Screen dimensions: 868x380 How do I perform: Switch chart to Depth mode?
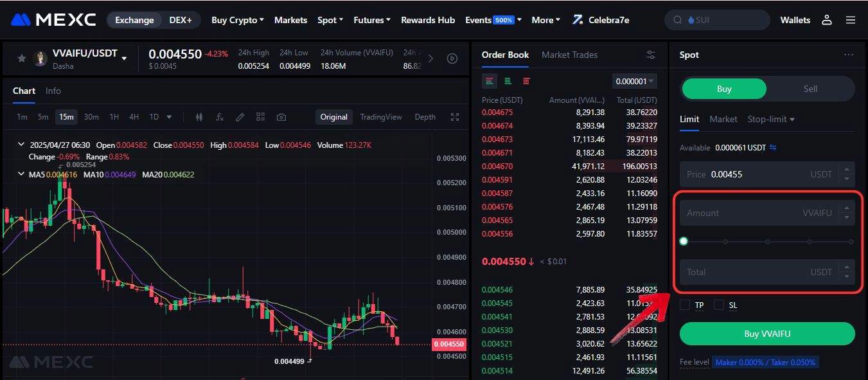(x=425, y=117)
